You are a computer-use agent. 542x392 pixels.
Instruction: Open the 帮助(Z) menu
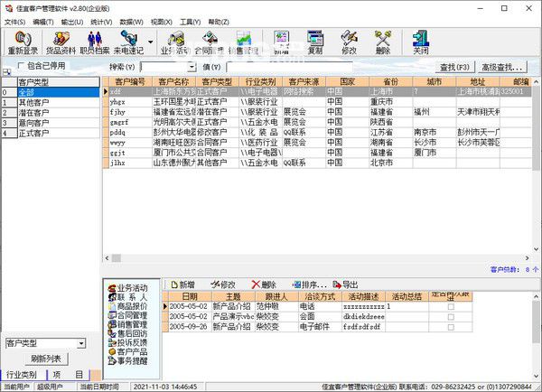[219, 22]
